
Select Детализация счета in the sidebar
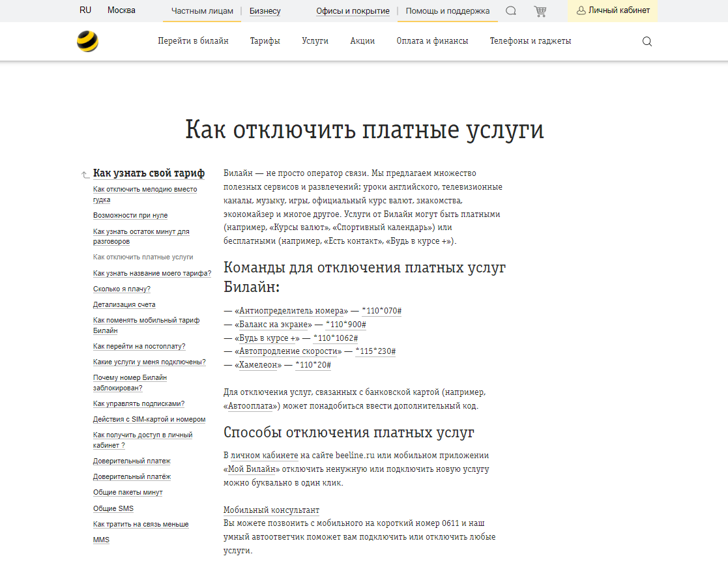point(123,304)
